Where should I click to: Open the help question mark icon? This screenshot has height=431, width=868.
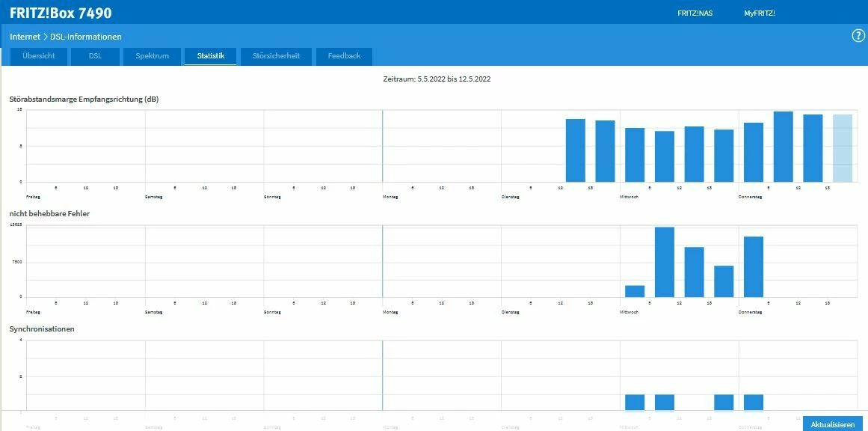tap(858, 36)
